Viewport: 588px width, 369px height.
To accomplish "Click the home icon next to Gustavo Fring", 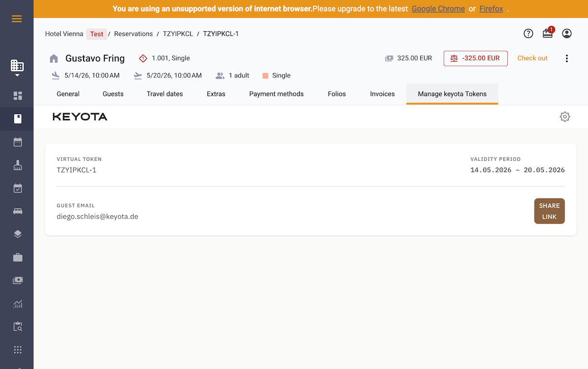I will click(x=54, y=59).
